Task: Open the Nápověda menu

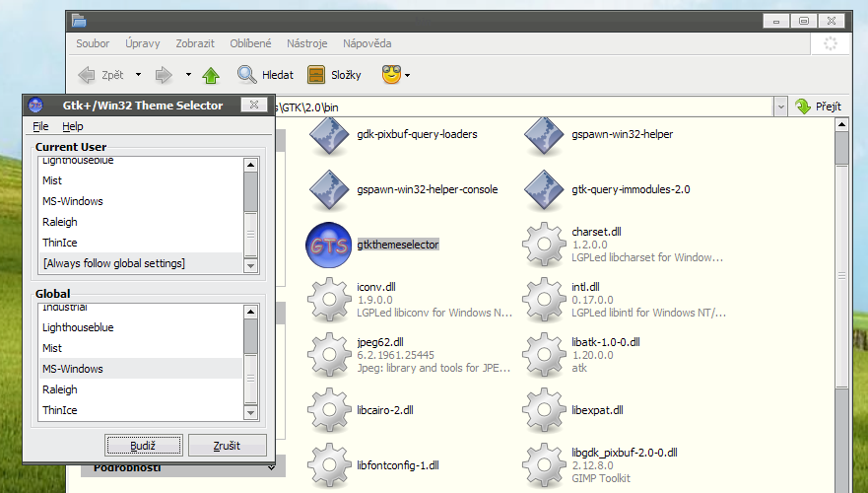Action: pyautogui.click(x=367, y=43)
